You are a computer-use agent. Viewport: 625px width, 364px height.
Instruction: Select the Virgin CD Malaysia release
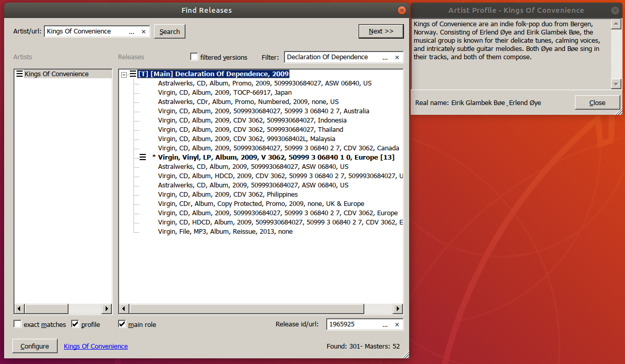pyautogui.click(x=247, y=139)
